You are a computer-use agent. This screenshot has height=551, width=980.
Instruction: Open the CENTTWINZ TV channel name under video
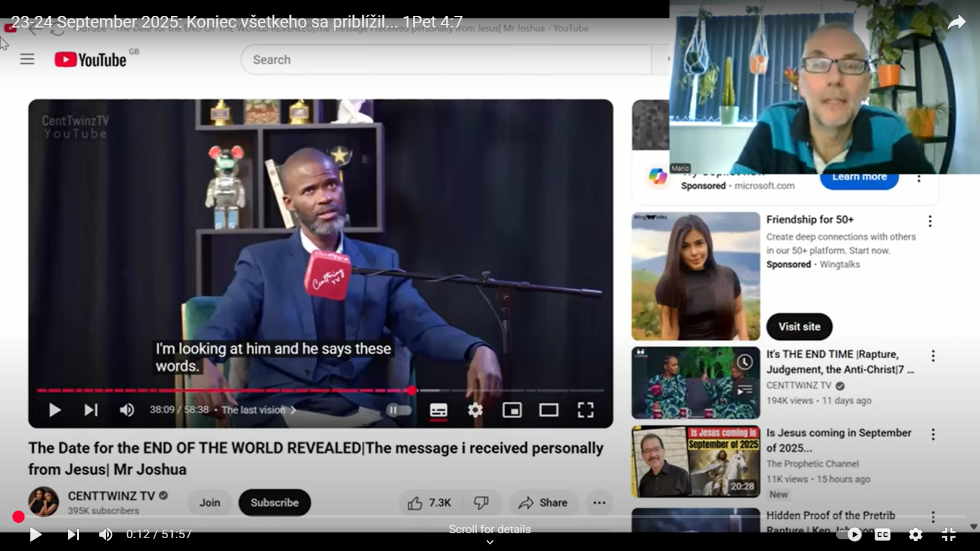(111, 496)
